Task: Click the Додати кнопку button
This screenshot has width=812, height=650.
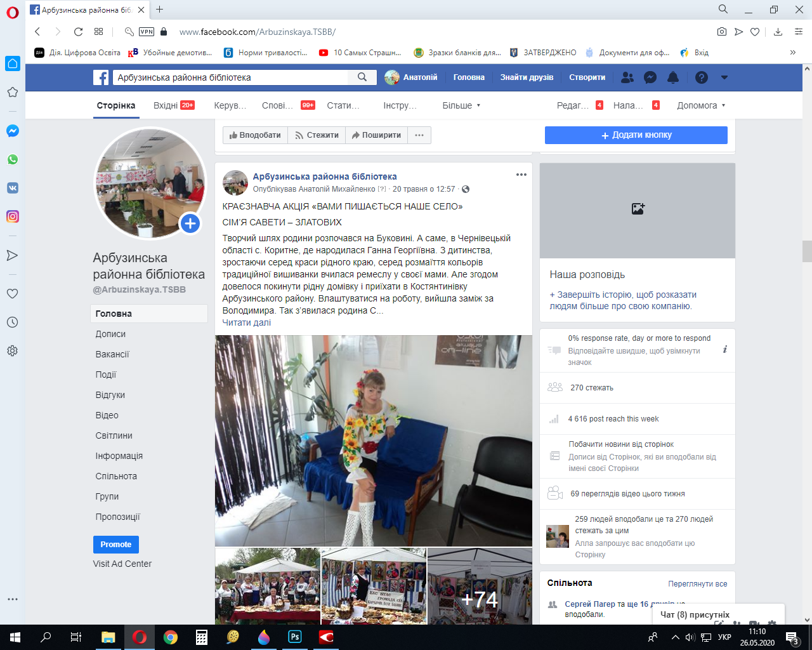Action: tap(636, 135)
